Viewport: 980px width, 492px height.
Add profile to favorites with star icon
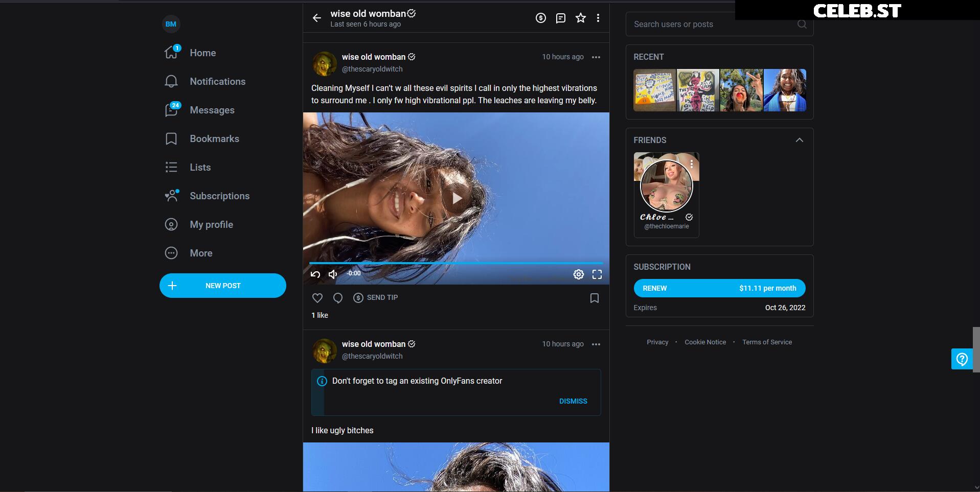click(581, 18)
